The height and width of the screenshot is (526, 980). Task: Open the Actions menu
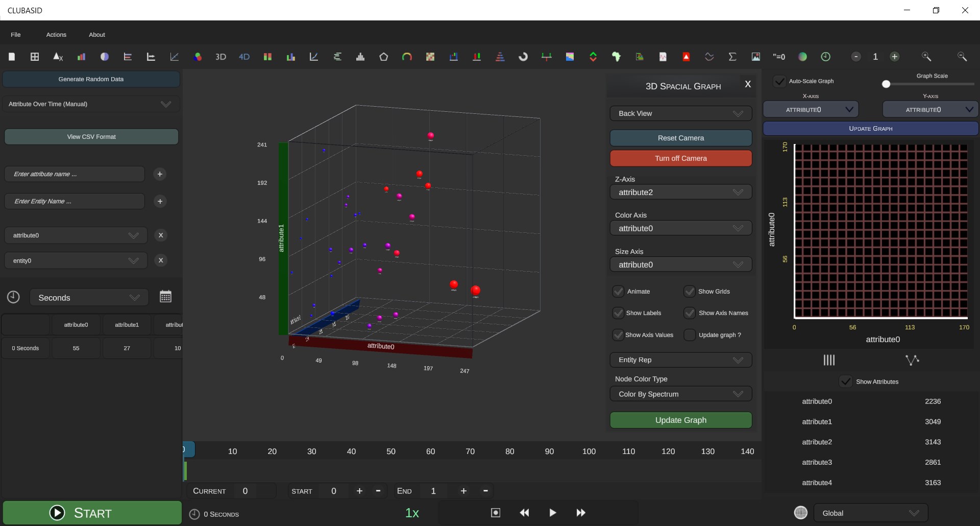pyautogui.click(x=56, y=35)
